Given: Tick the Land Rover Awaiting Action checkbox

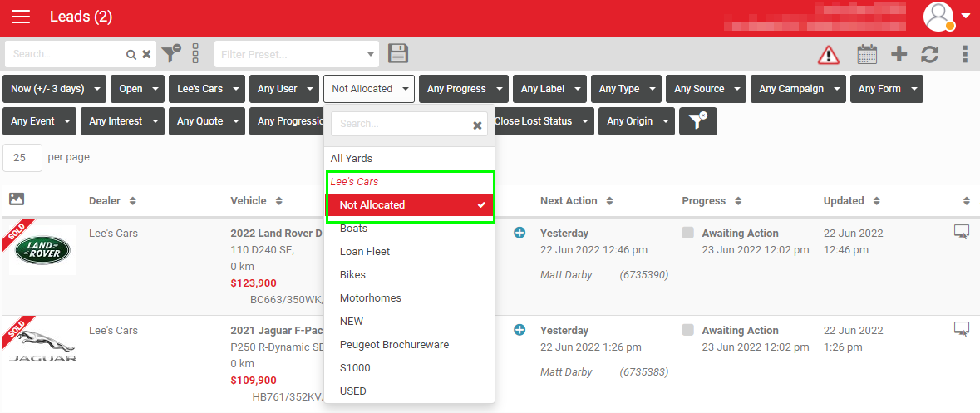Looking at the screenshot, I should [688, 233].
